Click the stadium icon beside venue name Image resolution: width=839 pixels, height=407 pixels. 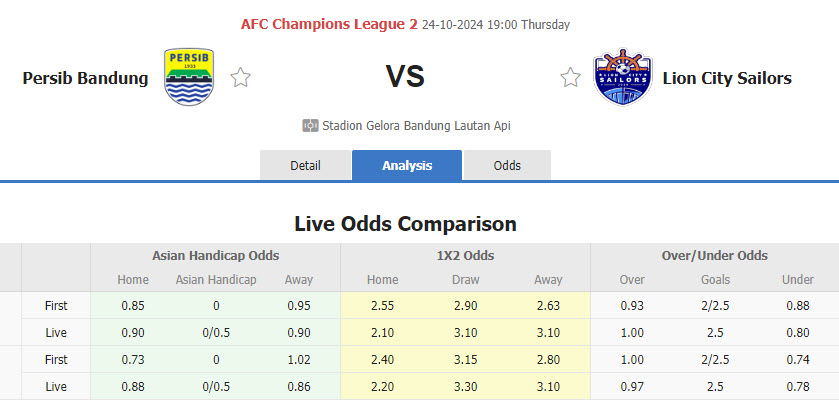[310, 126]
